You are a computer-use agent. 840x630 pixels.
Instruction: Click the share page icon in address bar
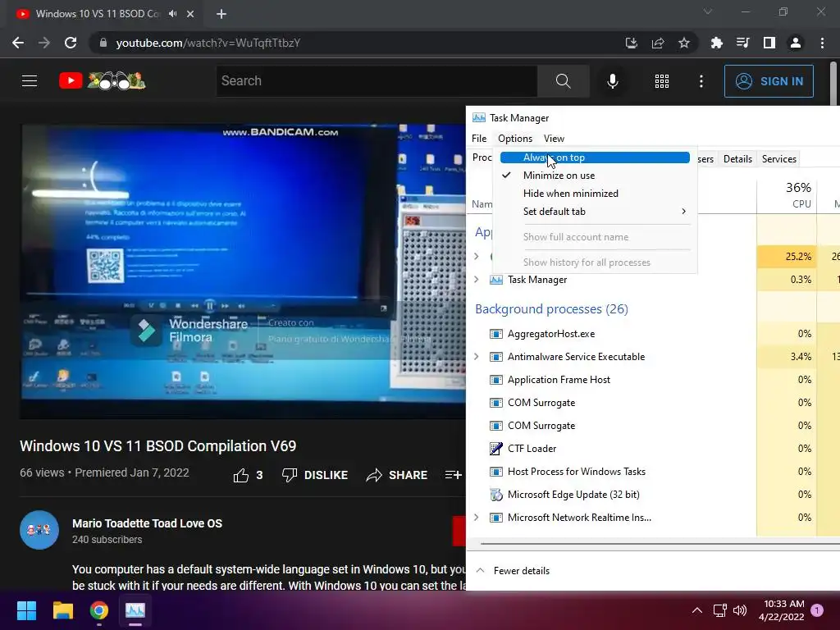pyautogui.click(x=657, y=43)
